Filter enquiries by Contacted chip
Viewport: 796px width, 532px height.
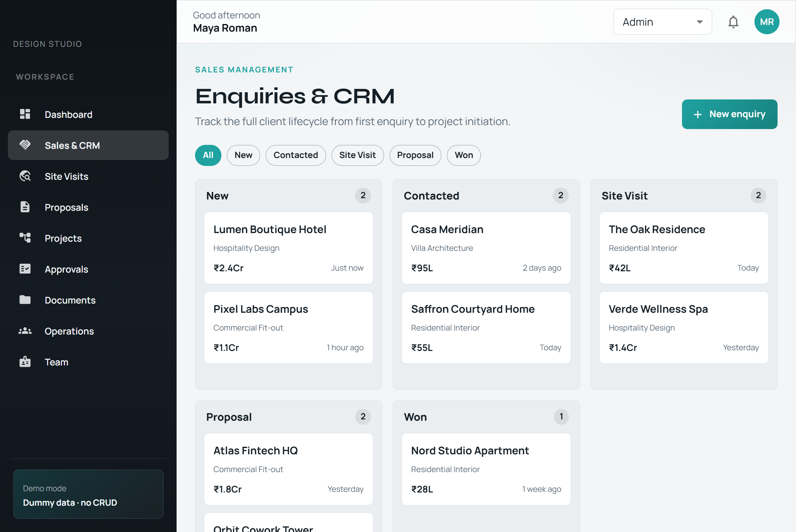click(x=296, y=155)
